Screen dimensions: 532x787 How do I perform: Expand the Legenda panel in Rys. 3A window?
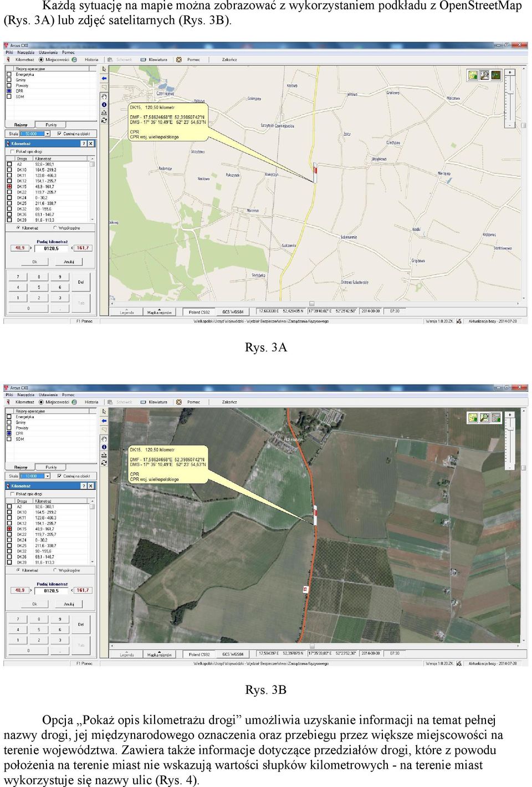click(x=126, y=312)
